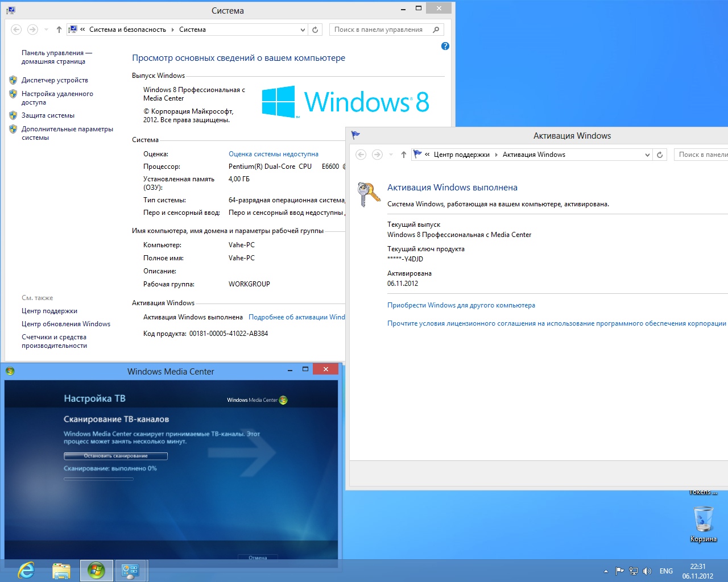Open Счетчики и средства производительности link
The height and width of the screenshot is (582, 728).
pyautogui.click(x=55, y=341)
